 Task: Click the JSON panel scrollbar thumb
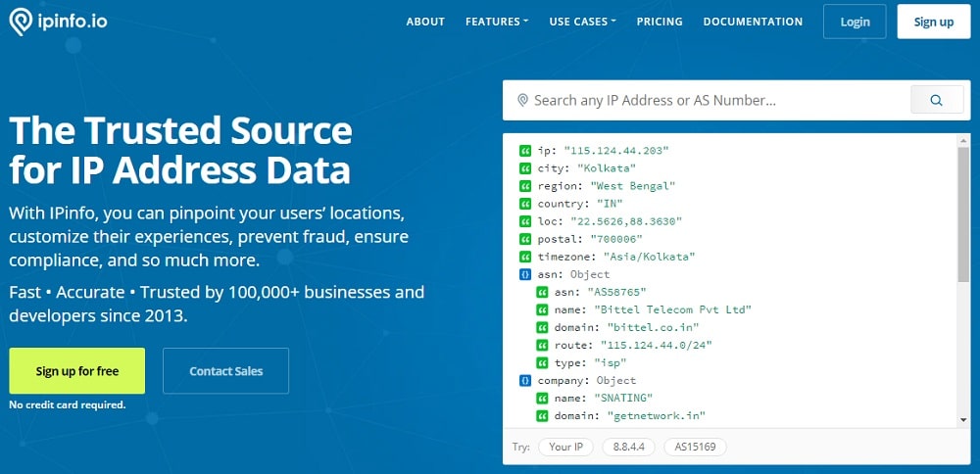(963, 213)
